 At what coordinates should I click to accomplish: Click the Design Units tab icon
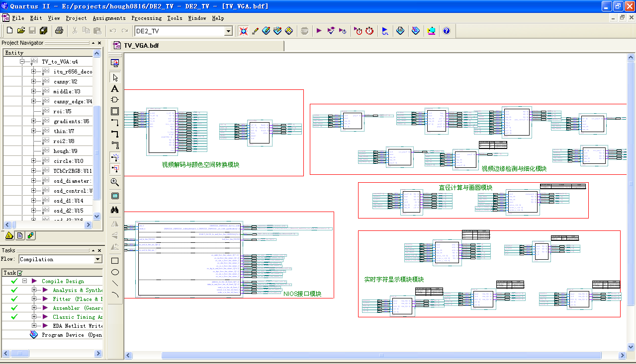31,235
